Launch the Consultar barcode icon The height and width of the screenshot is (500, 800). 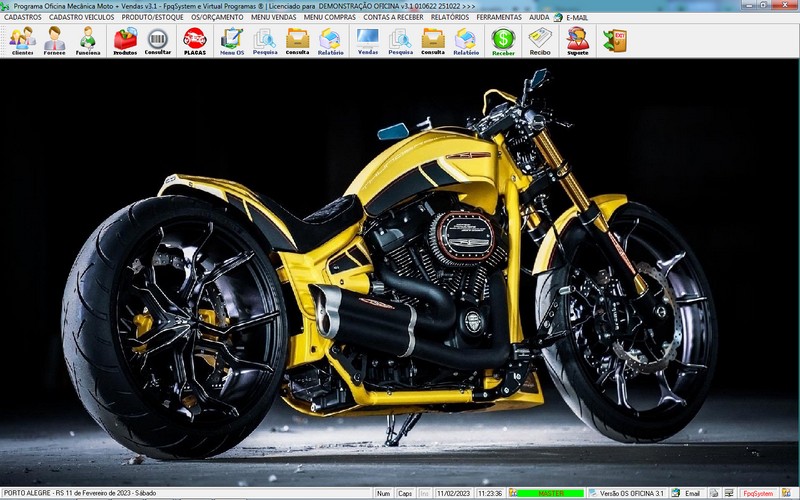click(x=158, y=41)
